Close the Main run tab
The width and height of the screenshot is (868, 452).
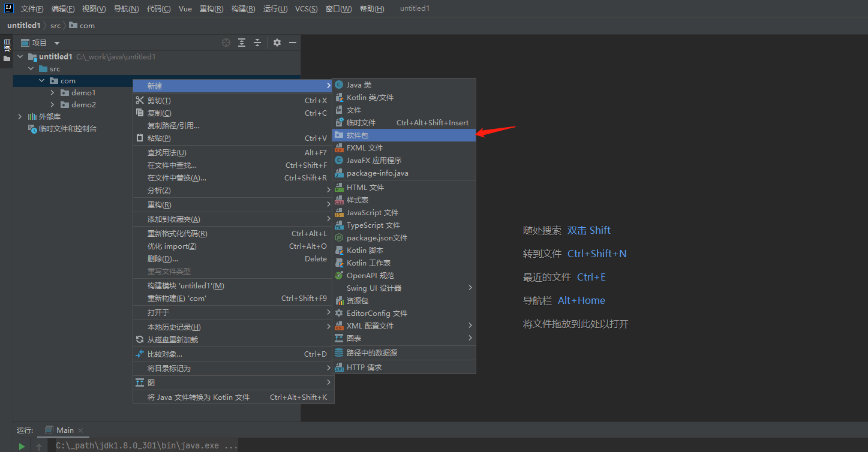click(x=80, y=430)
